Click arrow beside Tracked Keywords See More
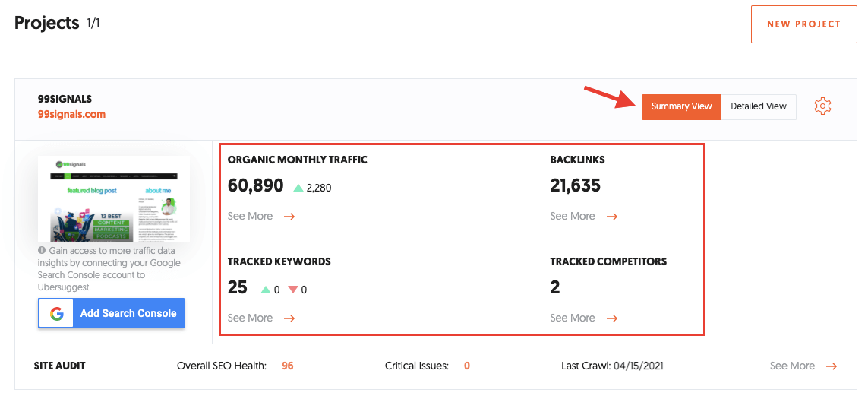The image size is (868, 396). click(x=289, y=318)
